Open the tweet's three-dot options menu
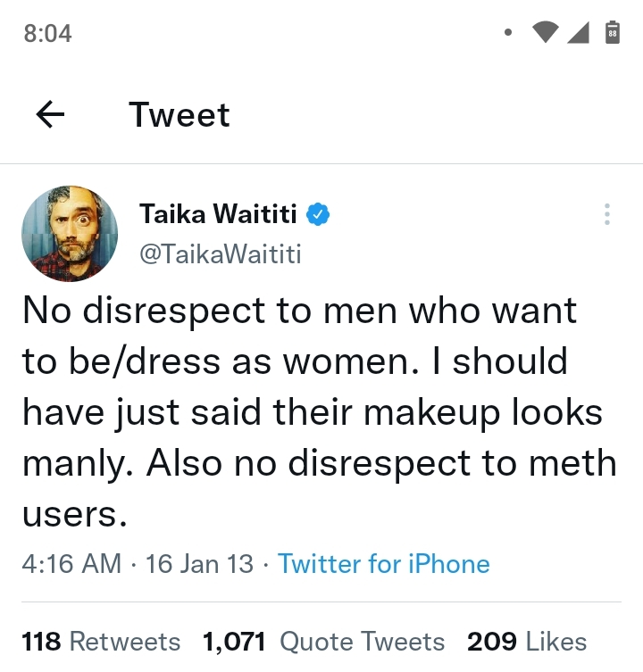 pos(606,215)
